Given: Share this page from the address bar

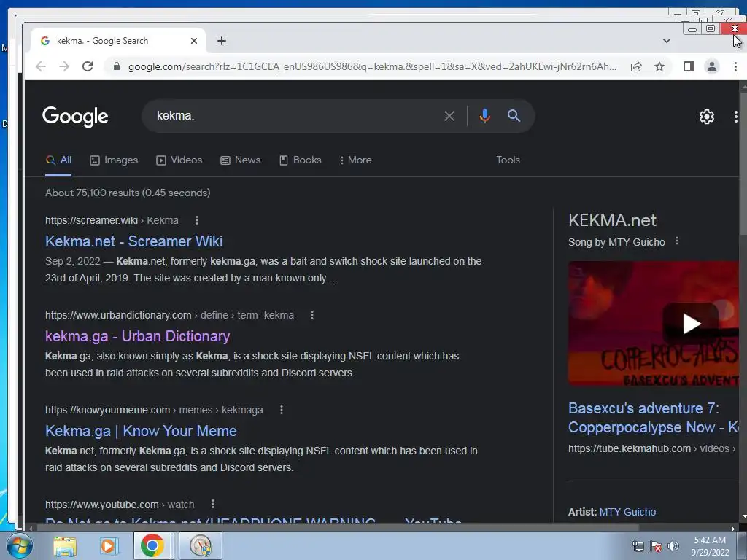Looking at the screenshot, I should click(x=636, y=66).
